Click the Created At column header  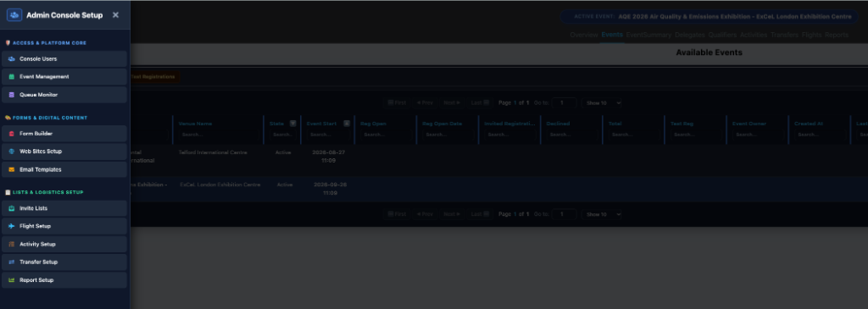tap(808, 124)
